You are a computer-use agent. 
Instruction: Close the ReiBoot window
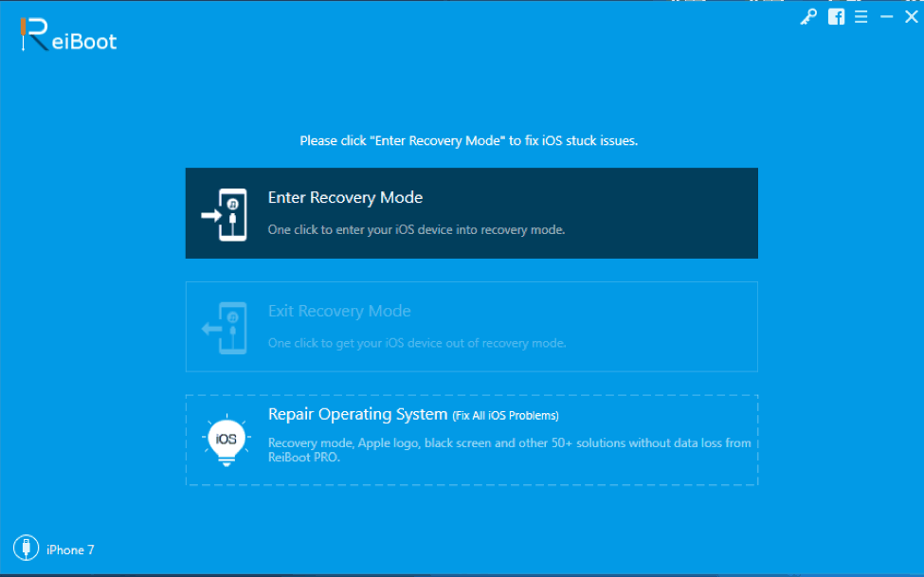(911, 17)
